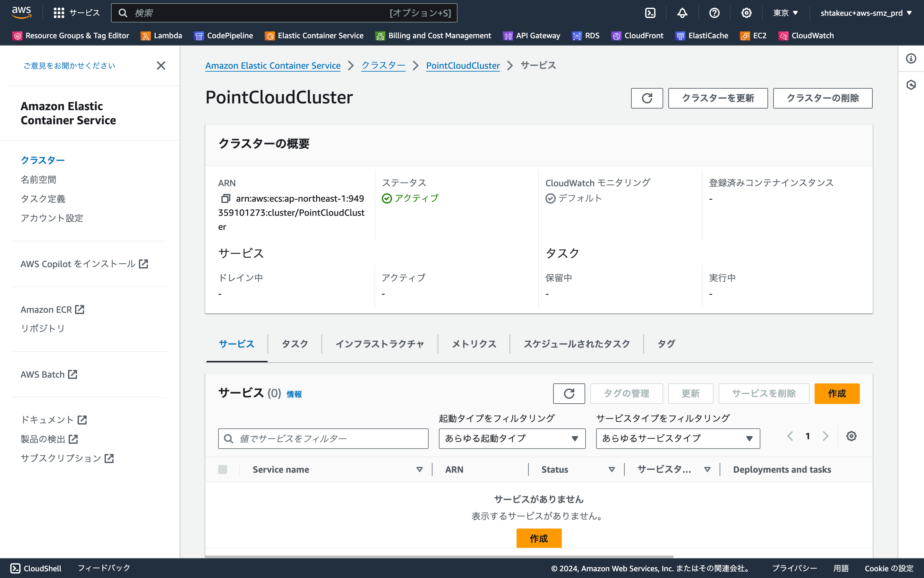Switch to the インフラストラクチャ tab

pyautogui.click(x=380, y=344)
